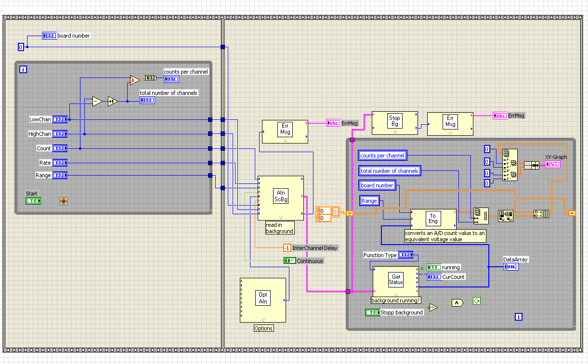Click the DataArray U16 indicator terminal

pyautogui.click(x=511, y=267)
